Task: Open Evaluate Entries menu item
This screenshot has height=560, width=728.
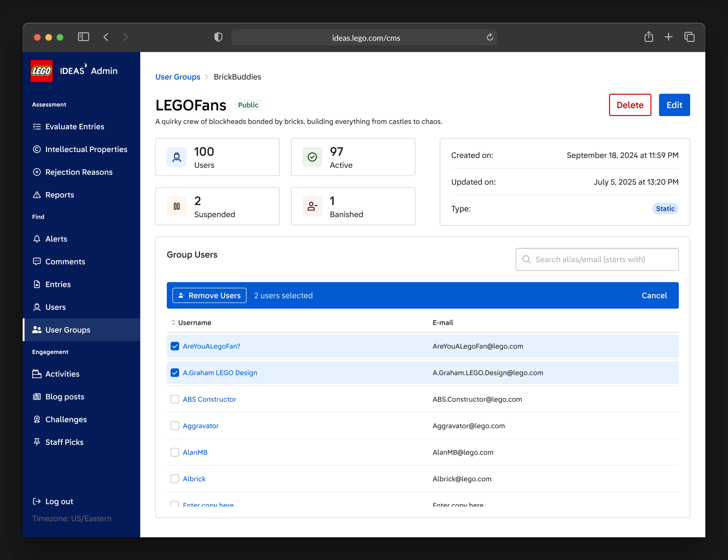Action: (x=81, y=127)
